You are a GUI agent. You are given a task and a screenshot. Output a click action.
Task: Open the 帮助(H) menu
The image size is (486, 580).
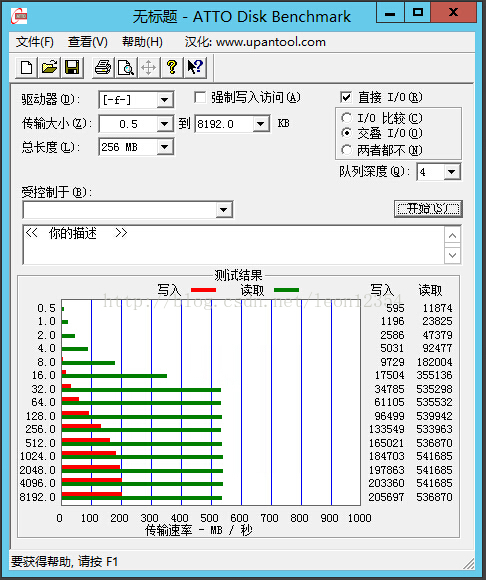pos(142,42)
